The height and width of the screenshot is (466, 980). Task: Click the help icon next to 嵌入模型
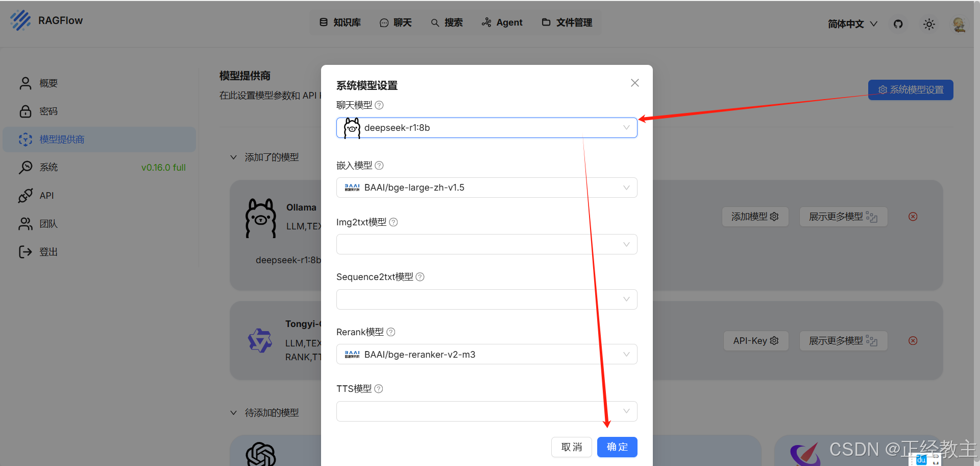pos(379,166)
